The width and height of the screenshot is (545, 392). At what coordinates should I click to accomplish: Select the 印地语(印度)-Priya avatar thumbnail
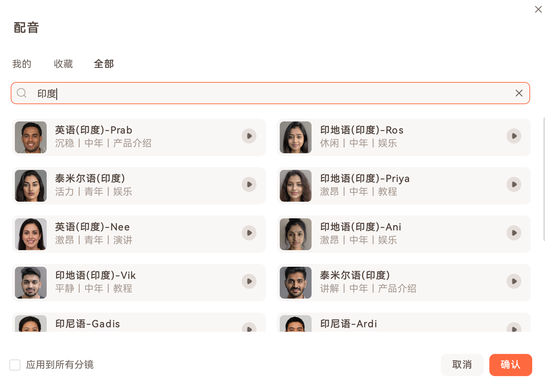(x=296, y=186)
